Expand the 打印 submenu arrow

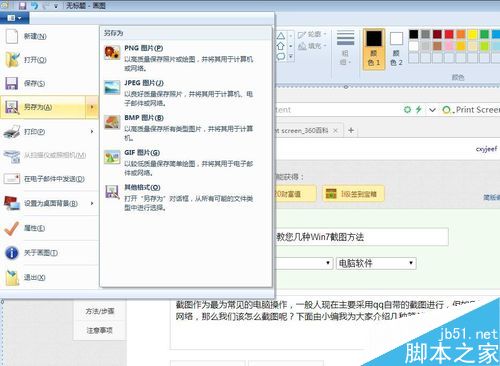(x=92, y=132)
